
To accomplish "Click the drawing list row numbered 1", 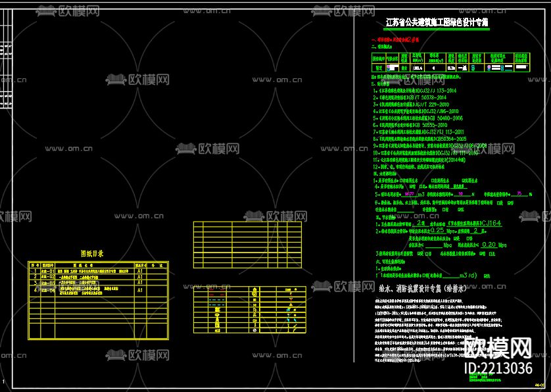I will pos(99,271).
